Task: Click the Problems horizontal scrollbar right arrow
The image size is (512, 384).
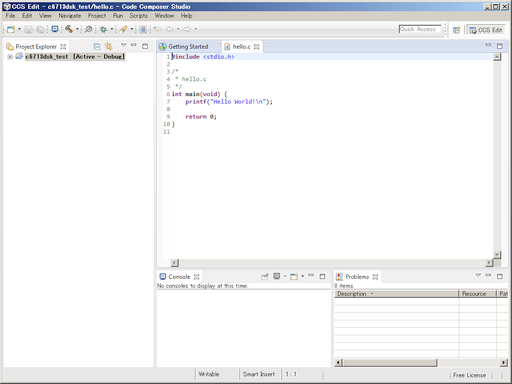Action: click(504, 362)
